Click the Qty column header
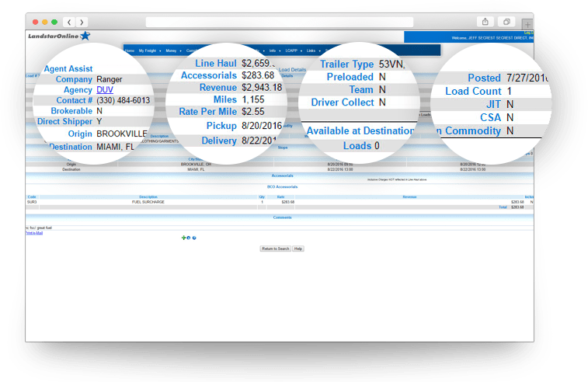This screenshot has height=382, width=588. pyautogui.click(x=262, y=196)
